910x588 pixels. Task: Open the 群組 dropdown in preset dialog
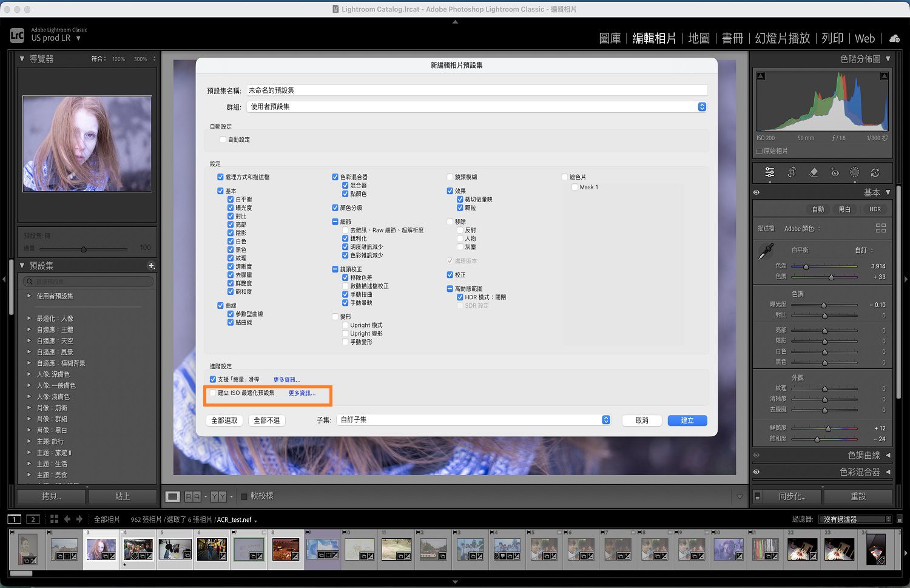click(x=477, y=107)
